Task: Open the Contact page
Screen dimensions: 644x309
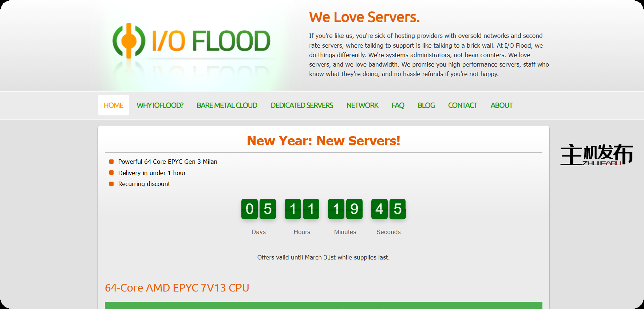Action: (x=462, y=106)
